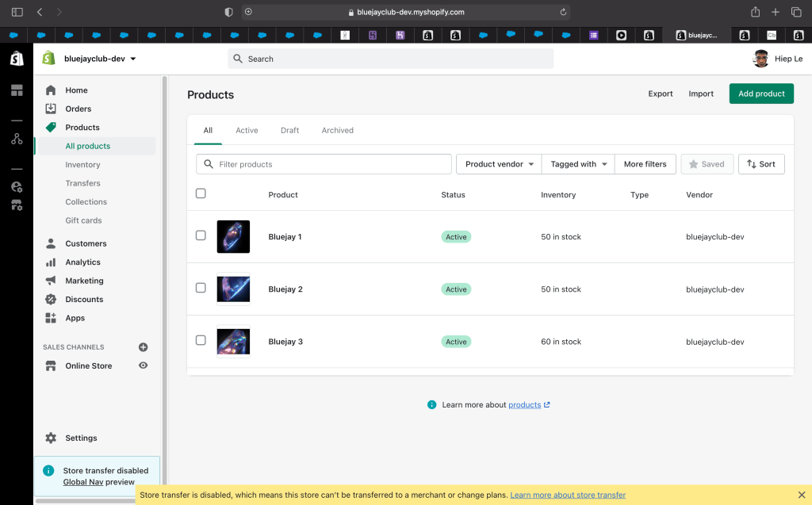Switch to the Draft tab

click(289, 130)
